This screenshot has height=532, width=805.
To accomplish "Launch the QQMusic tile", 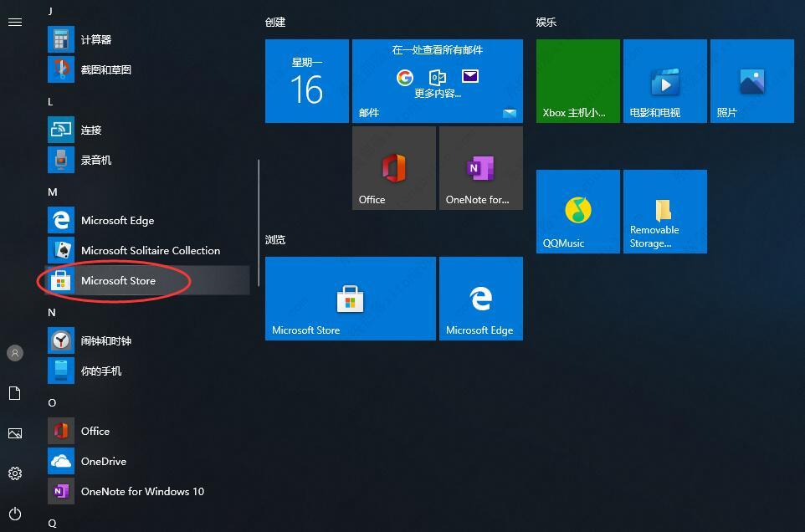I will [577, 211].
